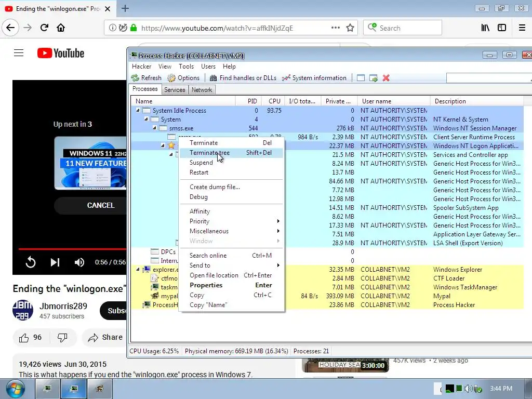Open the Firefox library icon
532x399 pixels.
(x=485, y=28)
